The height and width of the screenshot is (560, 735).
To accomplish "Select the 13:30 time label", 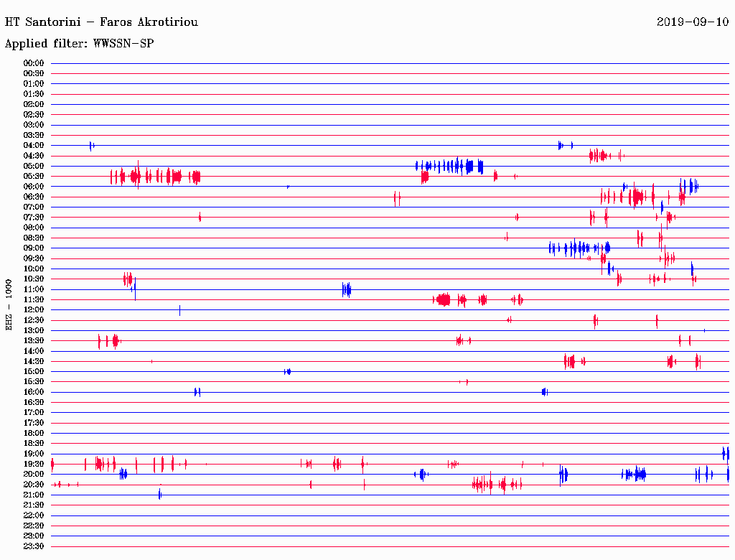I will pos(33,340).
